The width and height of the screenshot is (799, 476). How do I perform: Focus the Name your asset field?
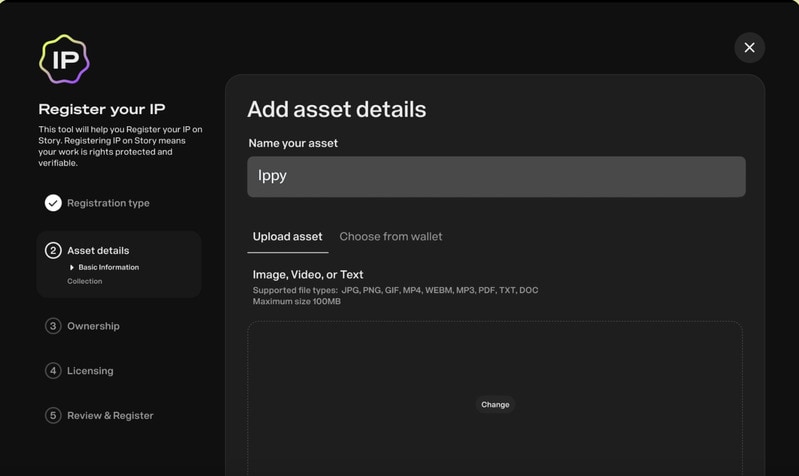click(496, 177)
